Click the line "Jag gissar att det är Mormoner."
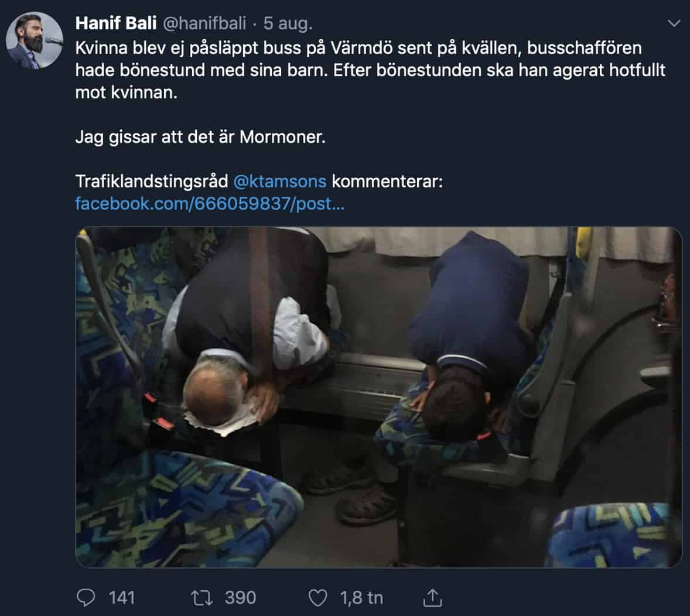Viewport: 690px width, 616px height. [x=200, y=137]
